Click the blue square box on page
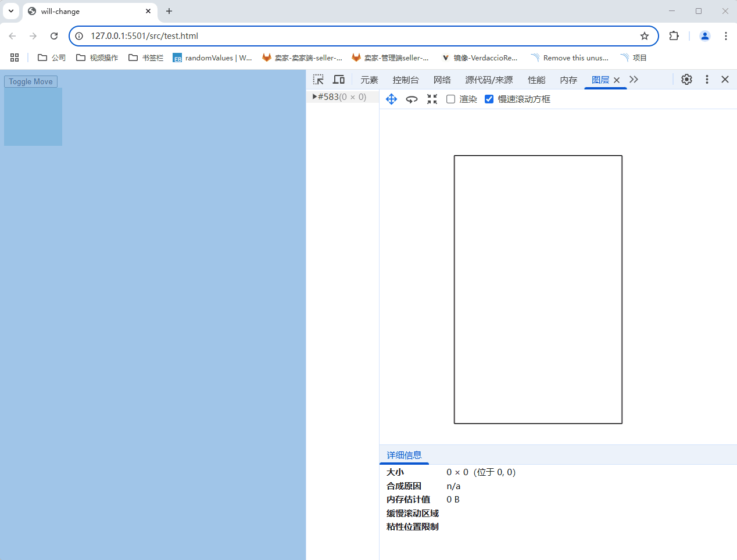Viewport: 737px width, 560px height. coord(33,117)
